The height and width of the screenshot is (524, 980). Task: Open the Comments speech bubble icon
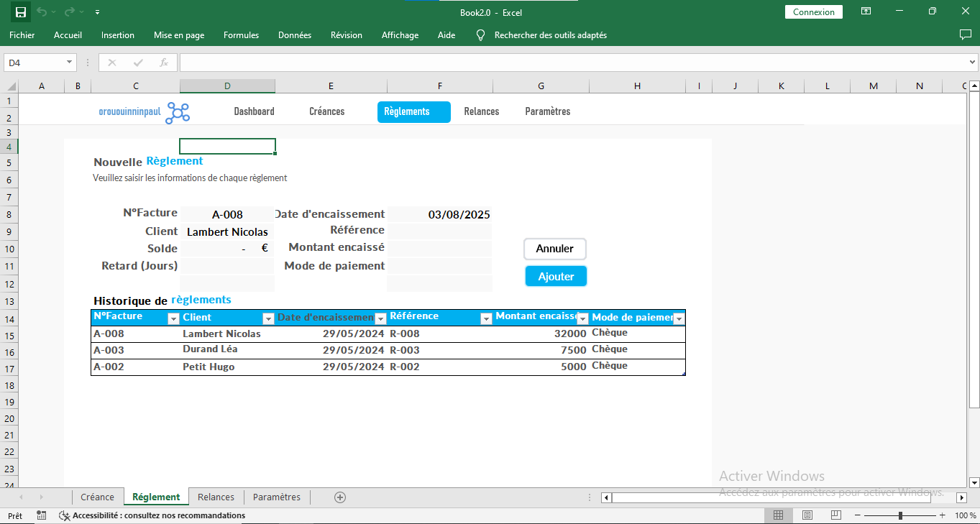click(x=965, y=35)
